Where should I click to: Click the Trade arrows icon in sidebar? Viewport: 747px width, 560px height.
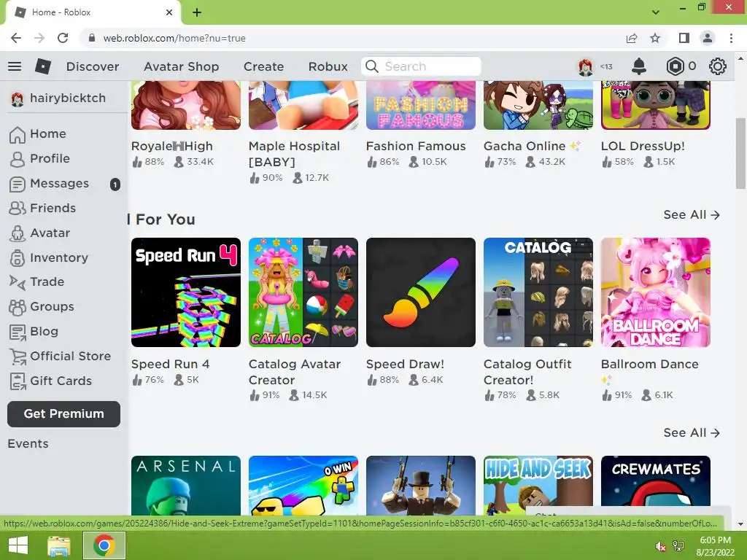[18, 282]
